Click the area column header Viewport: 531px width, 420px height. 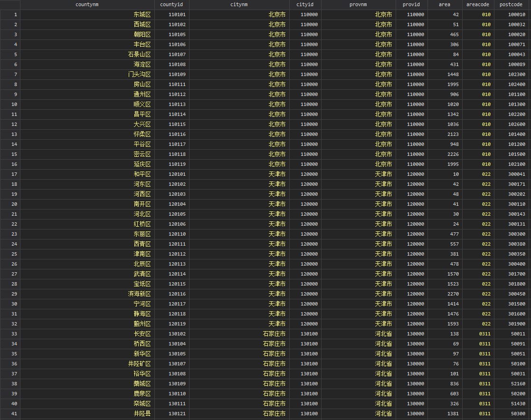[x=445, y=5]
